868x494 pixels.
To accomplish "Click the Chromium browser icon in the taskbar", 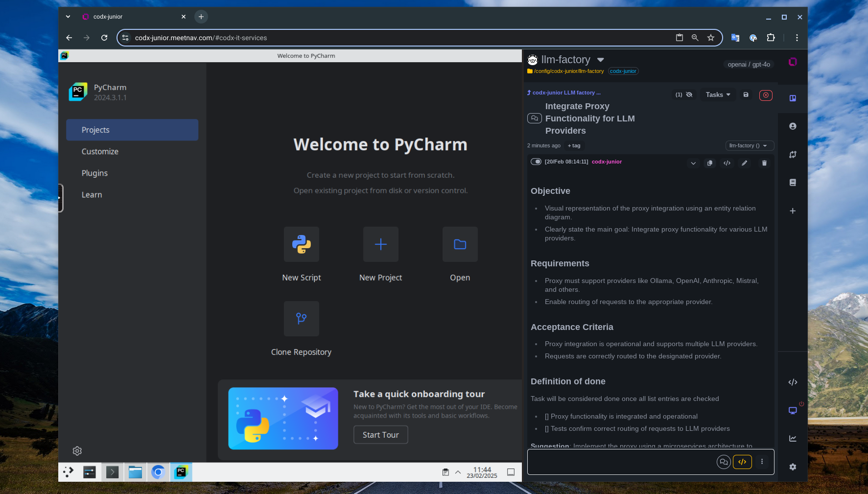I will click(158, 472).
